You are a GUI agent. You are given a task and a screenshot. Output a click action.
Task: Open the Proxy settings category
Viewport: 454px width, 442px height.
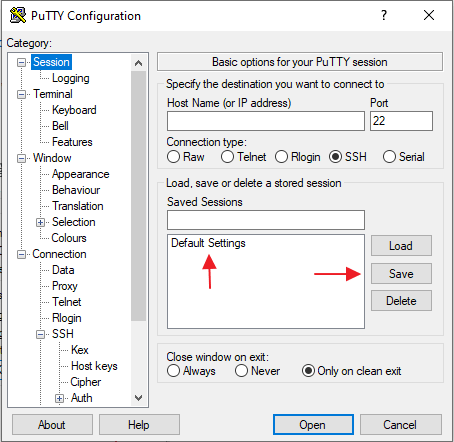click(x=65, y=286)
